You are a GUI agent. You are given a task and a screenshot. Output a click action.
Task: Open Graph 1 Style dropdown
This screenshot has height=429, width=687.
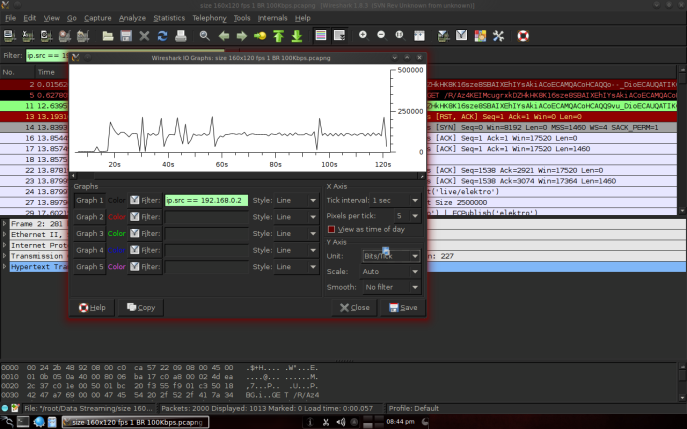coord(296,200)
